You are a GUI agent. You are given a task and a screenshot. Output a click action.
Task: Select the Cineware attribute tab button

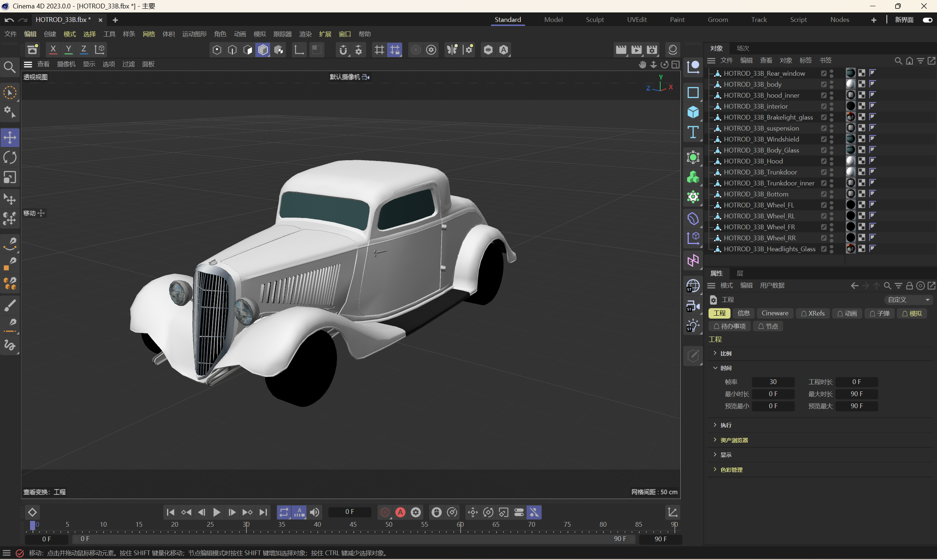(774, 313)
